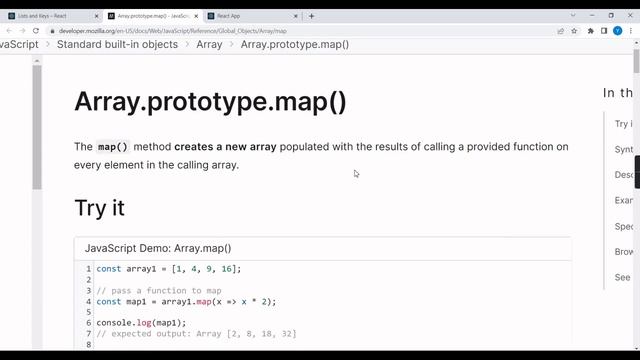This screenshot has width=640, height=360.
Task: Open the Chrome profile avatar
Action: pyautogui.click(x=618, y=31)
